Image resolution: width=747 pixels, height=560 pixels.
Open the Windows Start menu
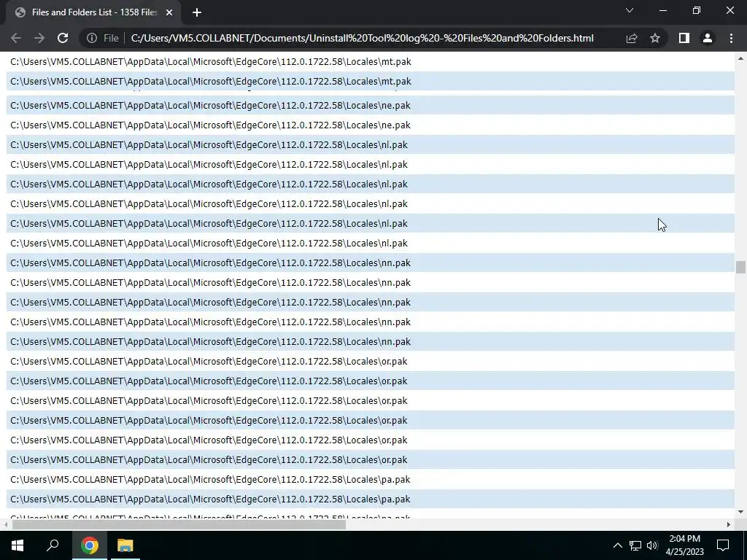click(x=18, y=545)
